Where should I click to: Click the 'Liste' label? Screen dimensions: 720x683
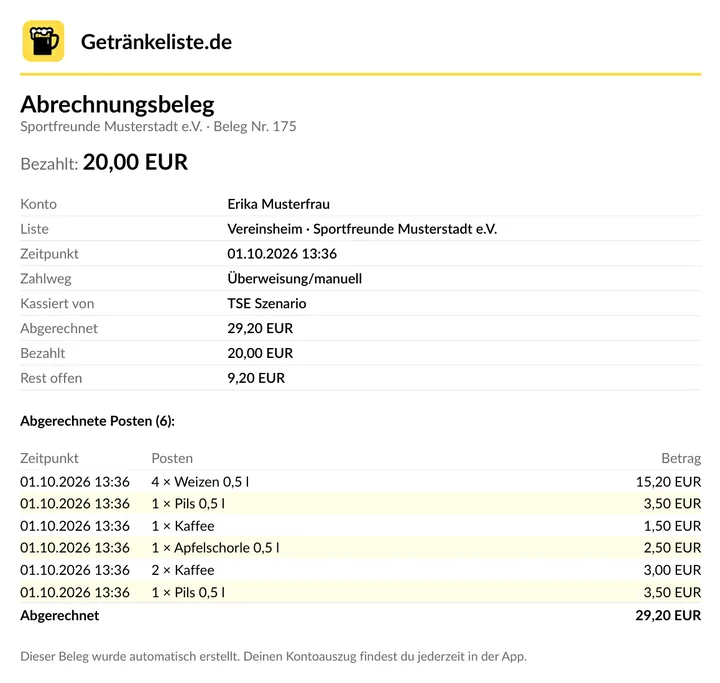coord(34,229)
